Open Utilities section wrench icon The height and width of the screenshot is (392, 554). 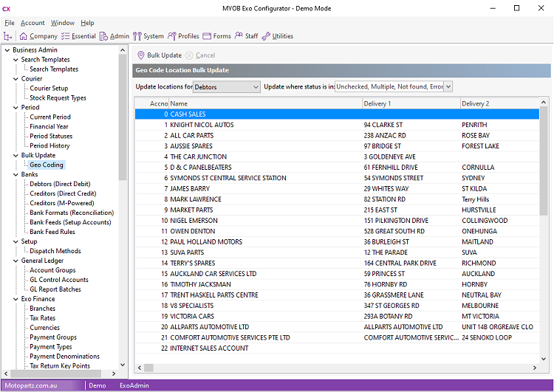266,36
